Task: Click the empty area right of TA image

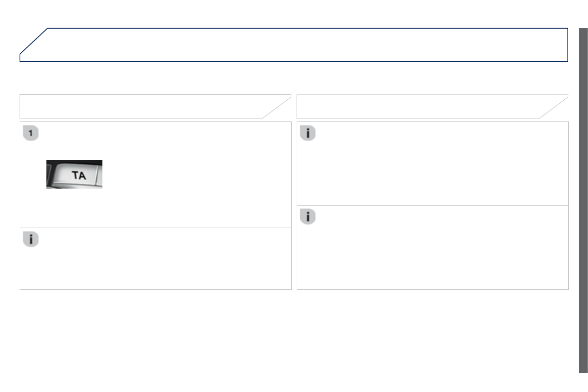Action: 193,174
